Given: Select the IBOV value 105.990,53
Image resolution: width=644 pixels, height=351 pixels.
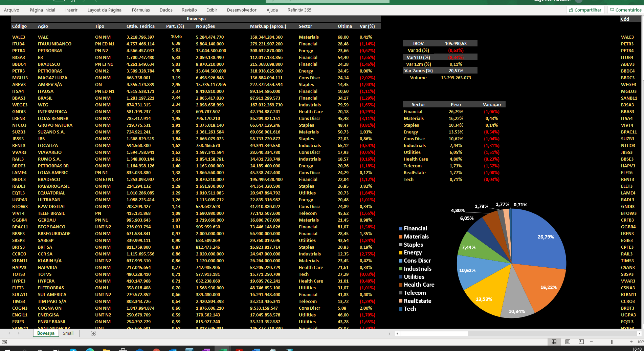Looking at the screenshot, I should 456,43.
